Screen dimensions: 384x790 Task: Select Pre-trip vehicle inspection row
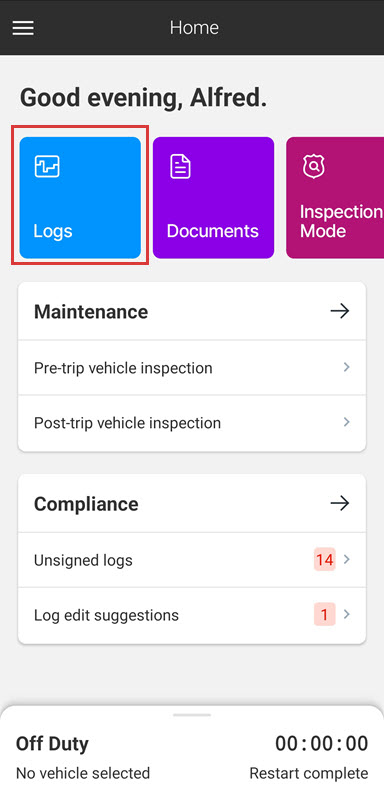point(192,368)
